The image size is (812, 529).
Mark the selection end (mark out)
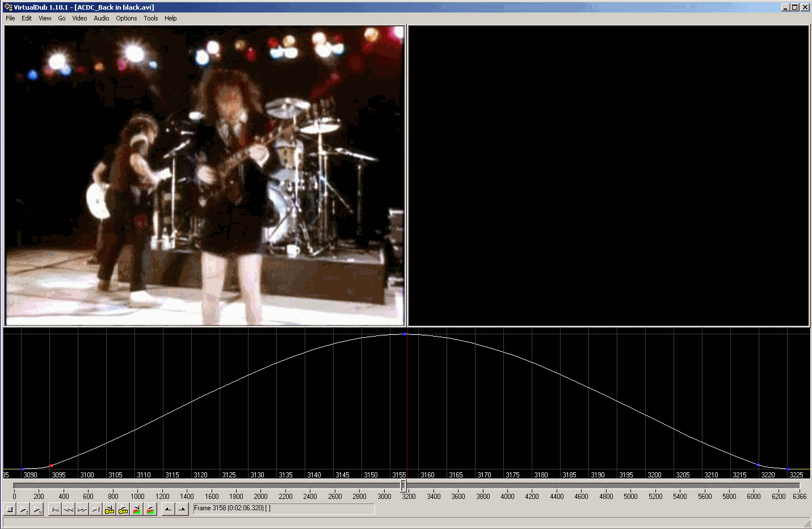pyautogui.click(x=182, y=509)
